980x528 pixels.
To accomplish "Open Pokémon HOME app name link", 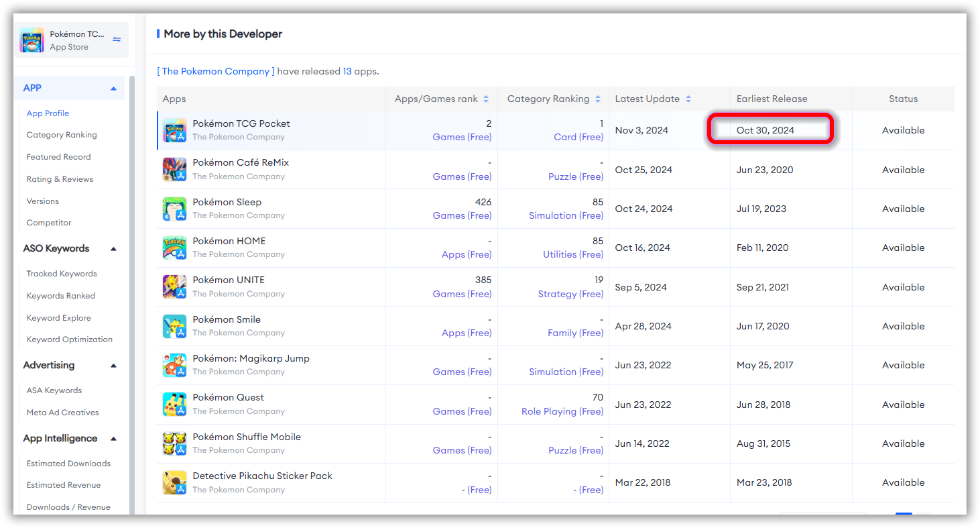I will (x=229, y=241).
